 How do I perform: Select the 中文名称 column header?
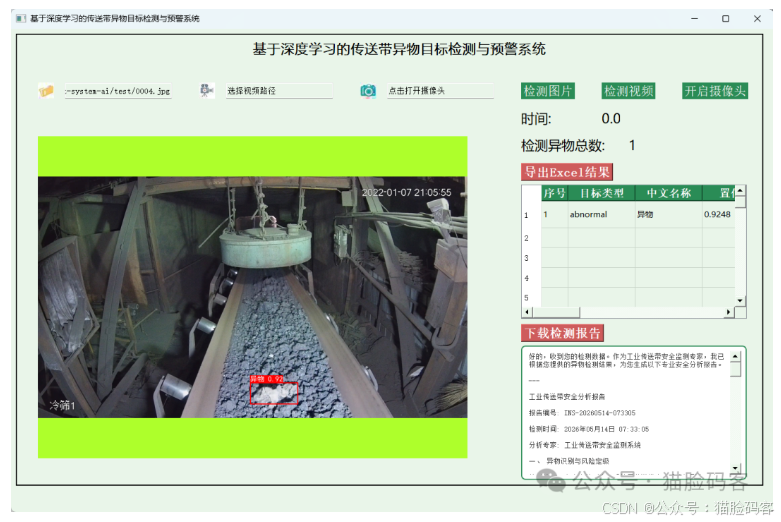pyautogui.click(x=668, y=193)
